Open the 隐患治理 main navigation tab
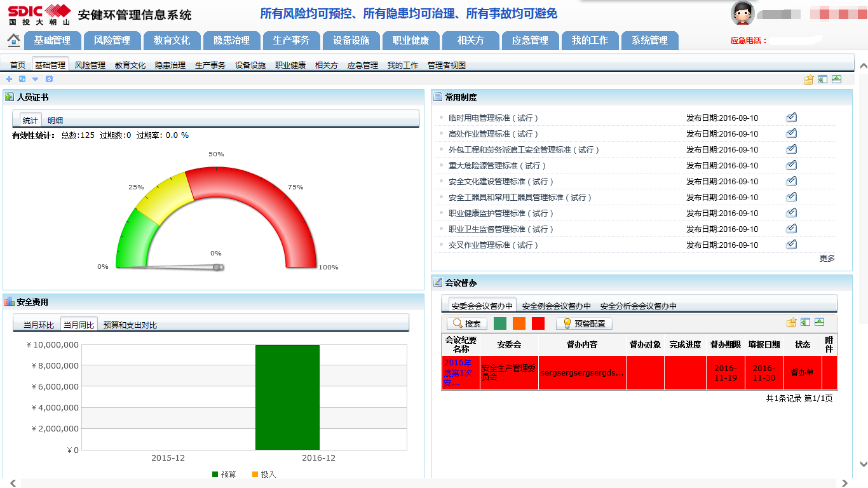Image resolution: width=868 pixels, height=488 pixels. coord(231,40)
